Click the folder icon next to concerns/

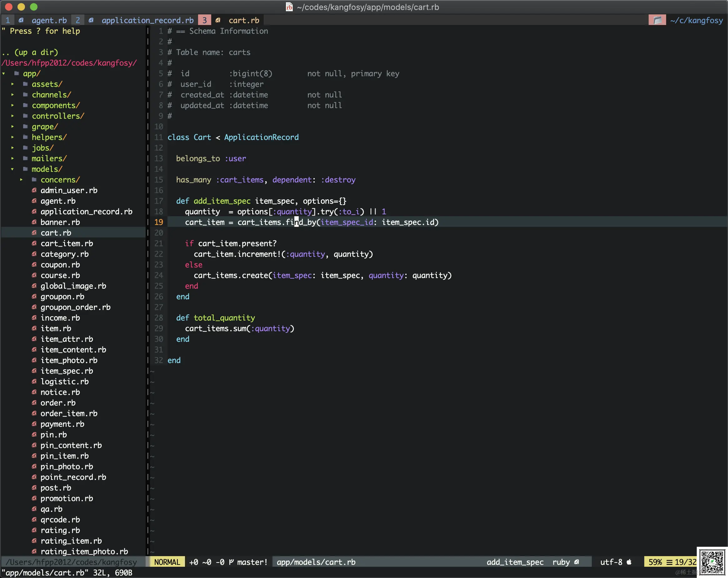(x=34, y=179)
